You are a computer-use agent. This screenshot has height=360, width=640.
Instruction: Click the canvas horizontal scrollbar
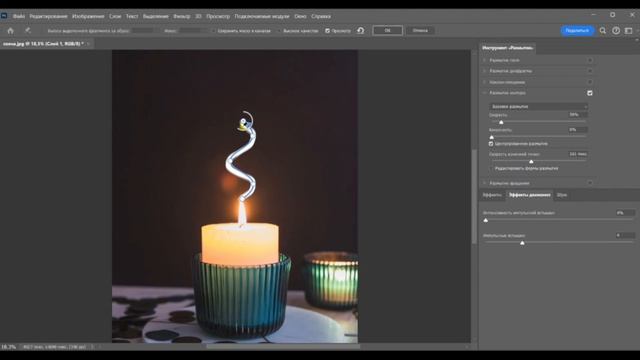click(283, 347)
